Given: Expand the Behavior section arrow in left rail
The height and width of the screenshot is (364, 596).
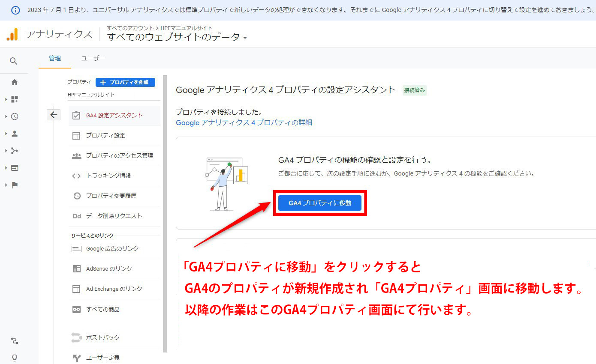Looking at the screenshot, I should (6, 168).
